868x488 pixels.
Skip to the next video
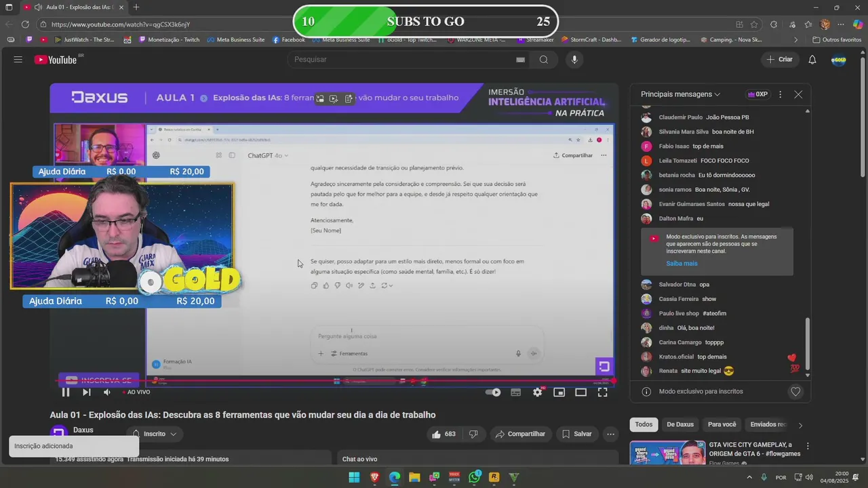coord(86,392)
